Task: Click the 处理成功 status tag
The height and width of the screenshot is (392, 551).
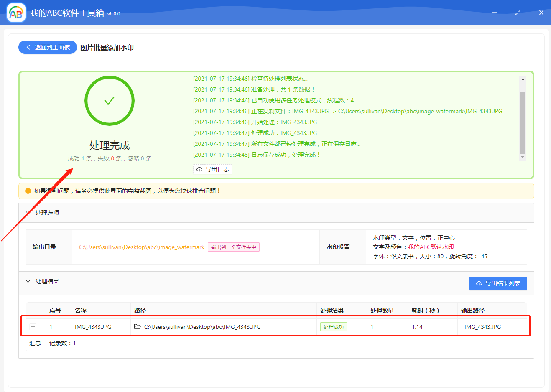Action: [333, 327]
